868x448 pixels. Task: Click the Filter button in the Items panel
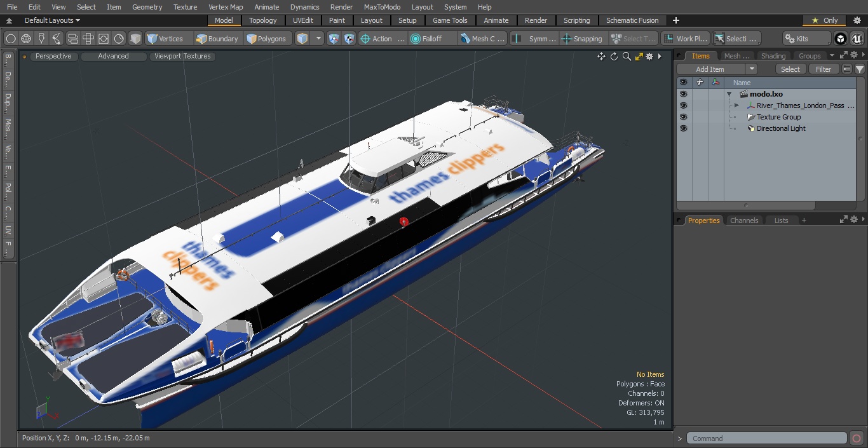pyautogui.click(x=824, y=69)
